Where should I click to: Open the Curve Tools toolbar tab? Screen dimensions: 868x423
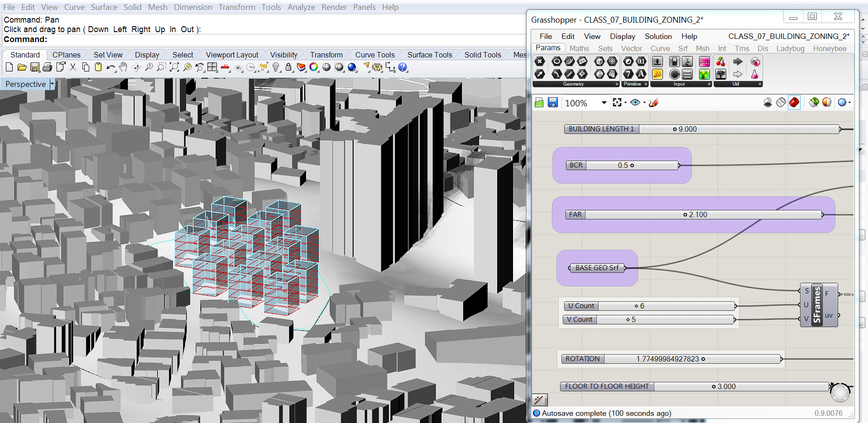pos(374,55)
